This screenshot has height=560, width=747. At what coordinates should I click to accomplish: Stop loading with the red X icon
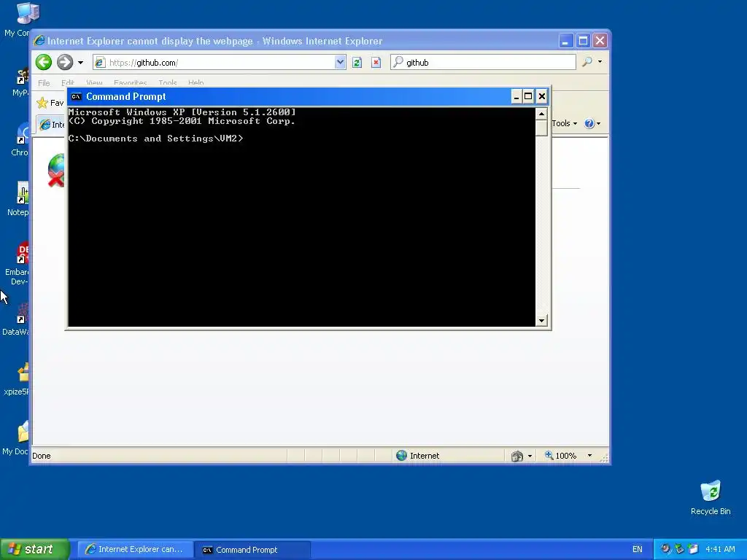pyautogui.click(x=376, y=63)
